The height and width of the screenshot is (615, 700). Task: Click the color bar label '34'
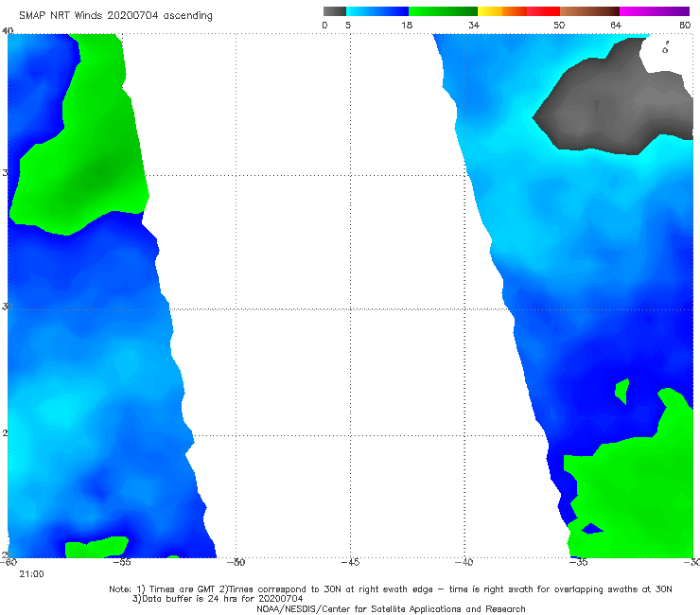pyautogui.click(x=474, y=25)
